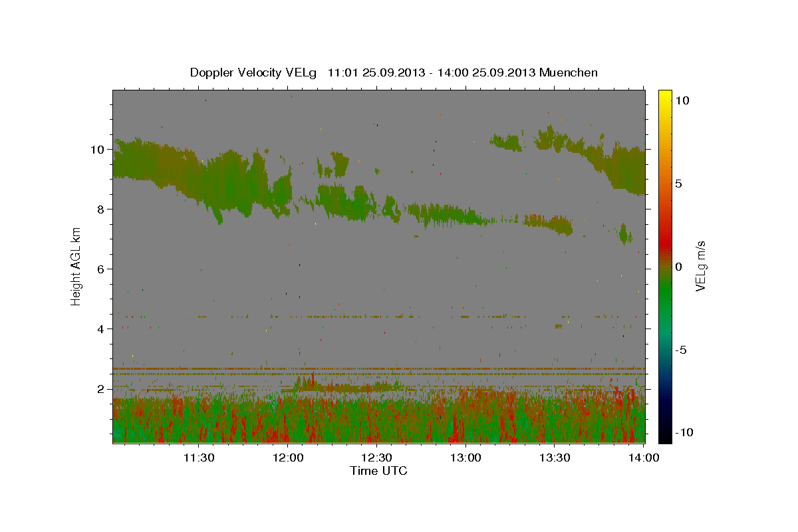Click the 13:00 time axis tick label
Screen dimensions: 798x532
pos(466,458)
